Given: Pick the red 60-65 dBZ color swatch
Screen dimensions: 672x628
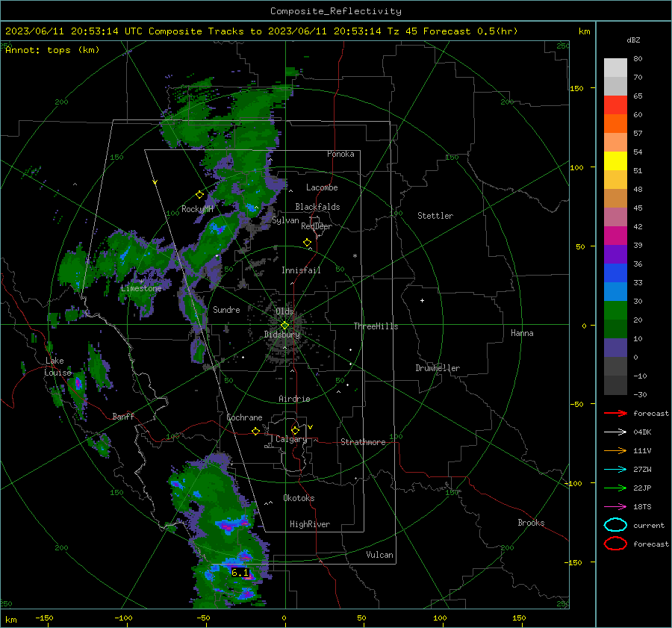Looking at the screenshot, I should tap(615, 105).
